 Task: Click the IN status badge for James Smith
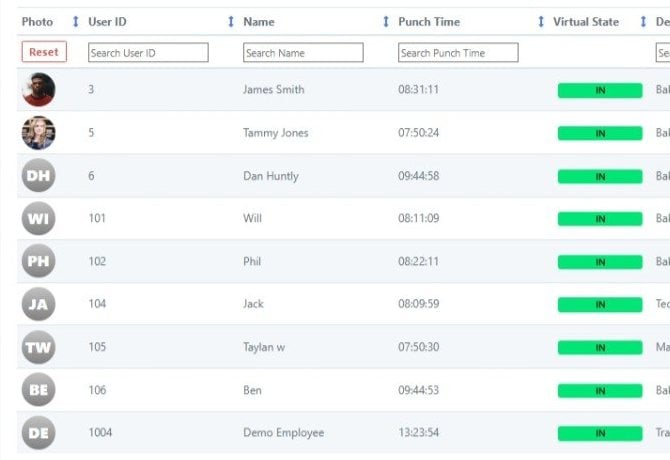600,90
